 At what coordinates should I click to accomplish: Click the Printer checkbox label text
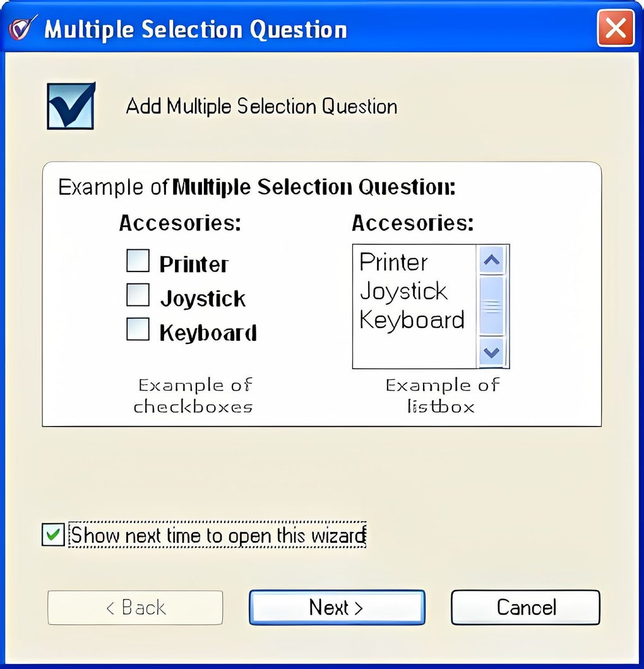(x=194, y=264)
